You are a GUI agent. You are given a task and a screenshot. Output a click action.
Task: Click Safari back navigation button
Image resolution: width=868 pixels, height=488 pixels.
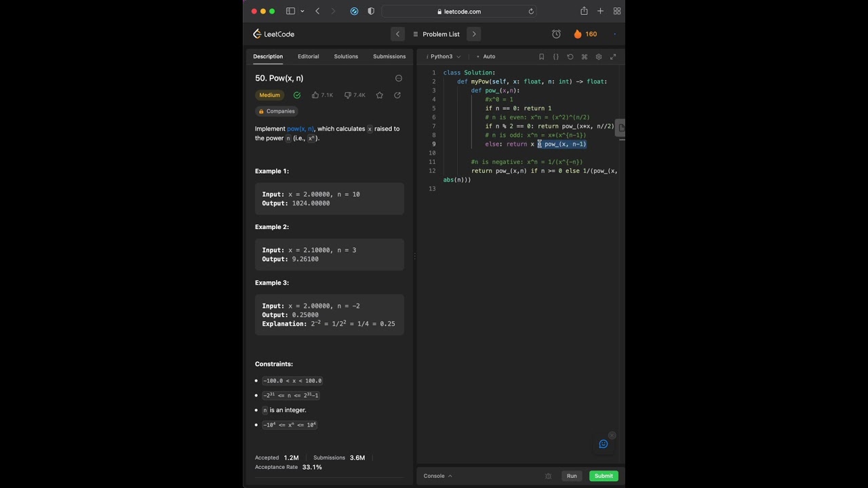[317, 11]
